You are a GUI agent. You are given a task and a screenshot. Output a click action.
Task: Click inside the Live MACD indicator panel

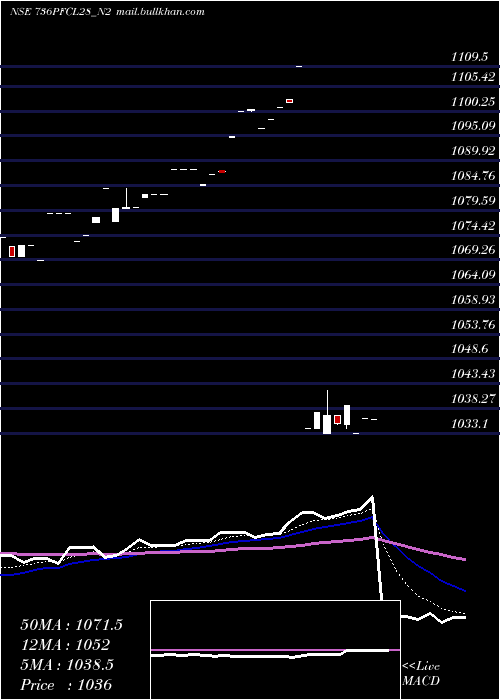(275, 650)
